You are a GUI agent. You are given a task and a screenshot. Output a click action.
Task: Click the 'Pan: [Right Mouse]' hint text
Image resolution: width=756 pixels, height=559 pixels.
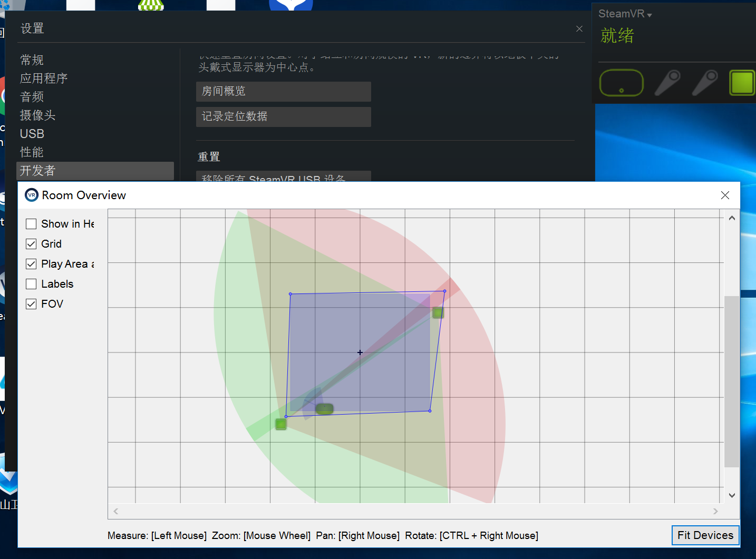pos(358,536)
